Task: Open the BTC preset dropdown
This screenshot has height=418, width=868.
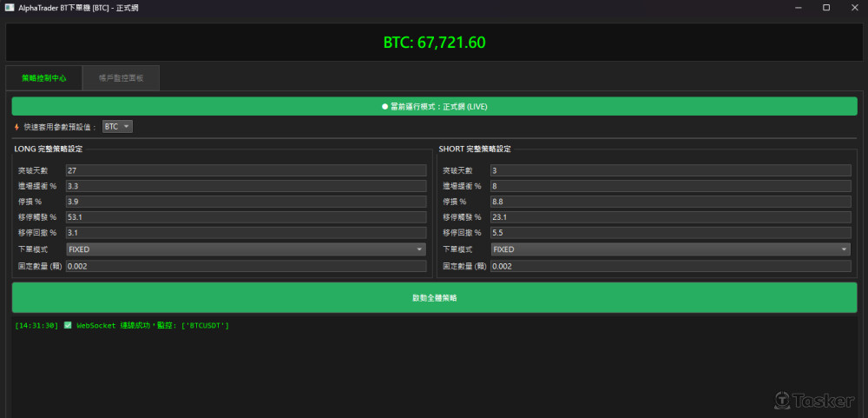Action: (117, 127)
